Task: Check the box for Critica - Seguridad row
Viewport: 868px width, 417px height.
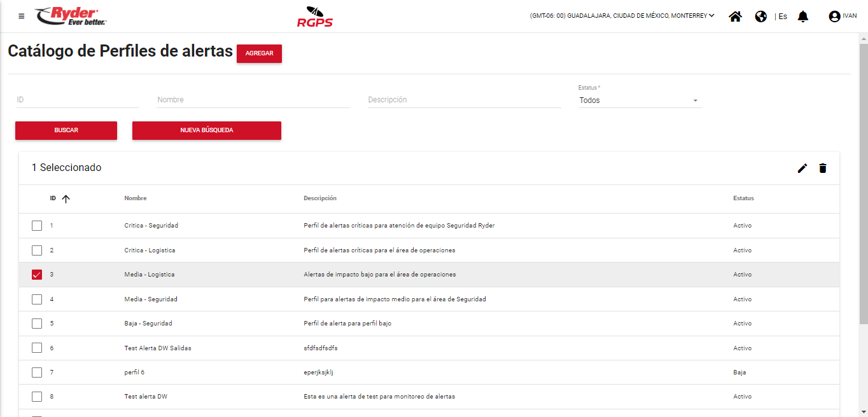Action: (37, 226)
